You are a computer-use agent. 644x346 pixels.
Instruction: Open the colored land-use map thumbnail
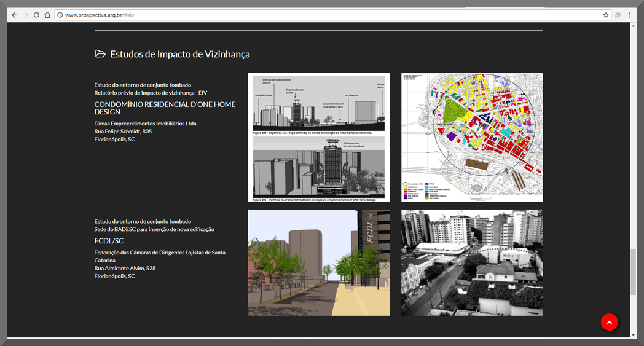(x=472, y=137)
